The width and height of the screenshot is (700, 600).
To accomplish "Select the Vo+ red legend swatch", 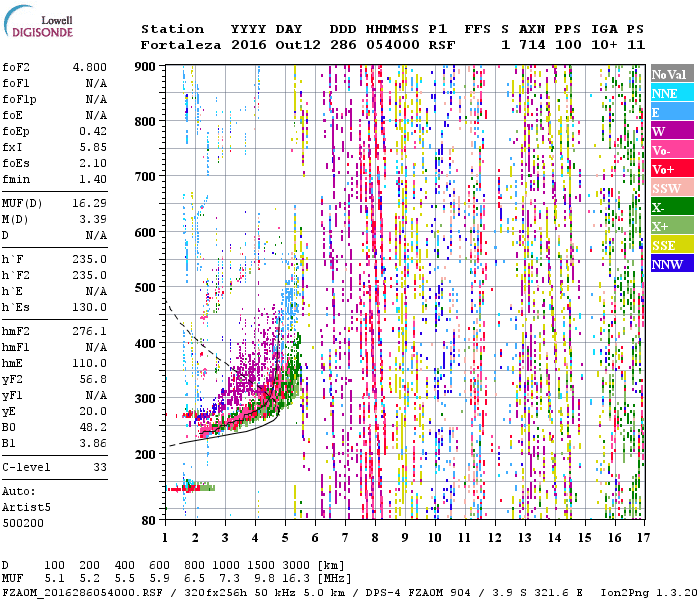I will pos(672,169).
